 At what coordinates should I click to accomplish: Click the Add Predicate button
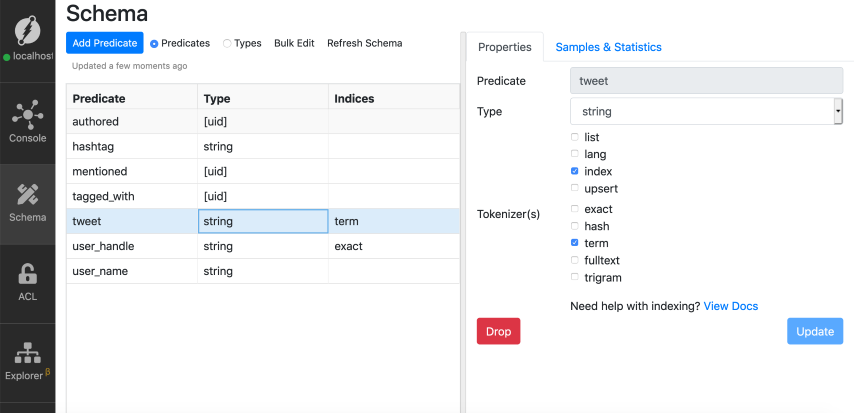click(x=104, y=43)
